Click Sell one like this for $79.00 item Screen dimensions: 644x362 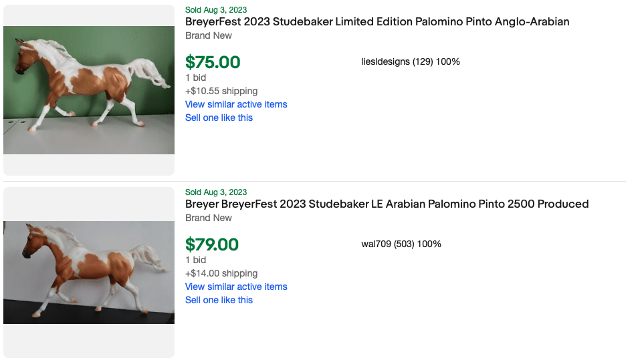pyautogui.click(x=219, y=300)
